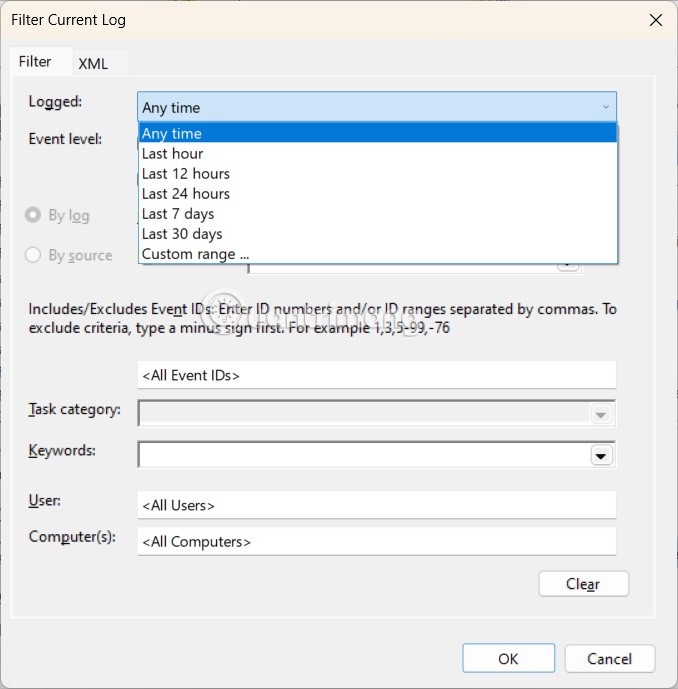Select 'Last 7 days' option
This screenshot has height=689, width=678.
377,214
